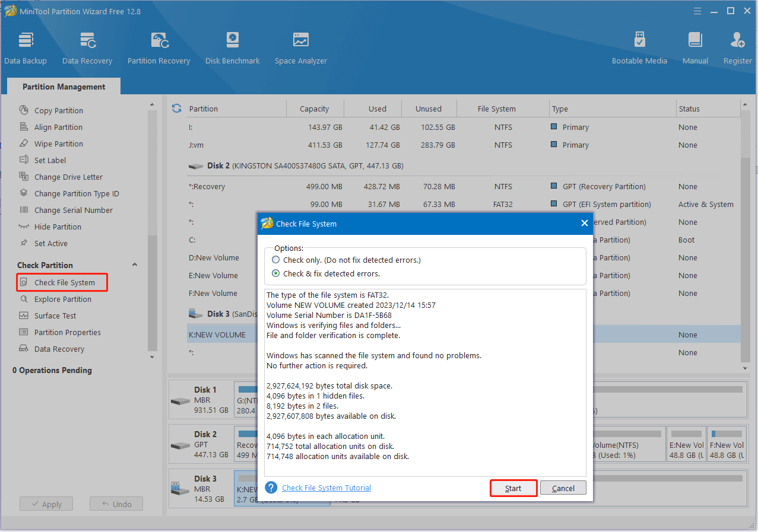Collapse the Check Partition section
758x532 pixels.
coord(134,265)
